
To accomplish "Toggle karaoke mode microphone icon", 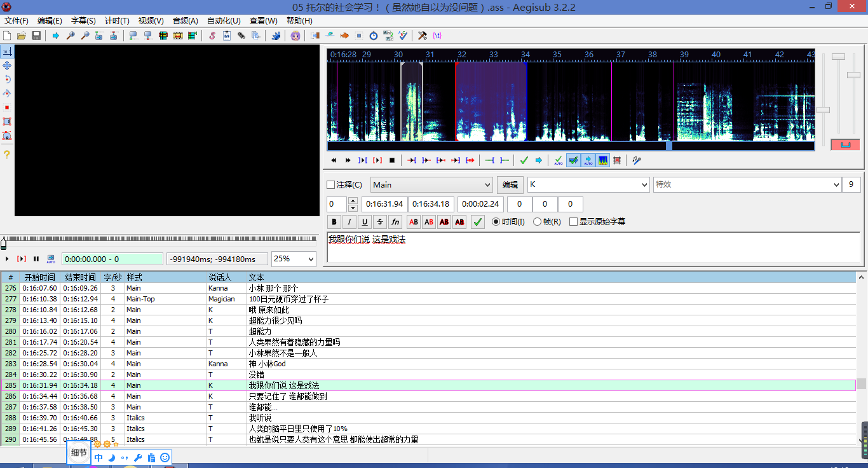I will point(637,160).
